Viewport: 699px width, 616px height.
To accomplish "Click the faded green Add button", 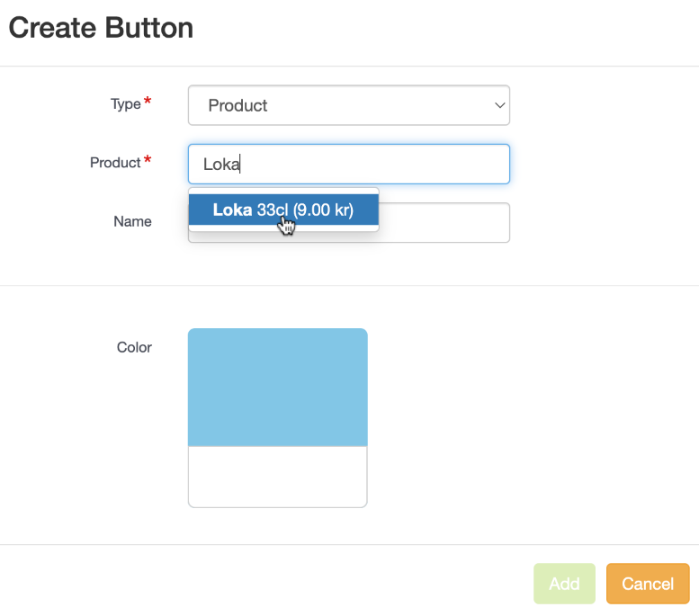I will 564,584.
